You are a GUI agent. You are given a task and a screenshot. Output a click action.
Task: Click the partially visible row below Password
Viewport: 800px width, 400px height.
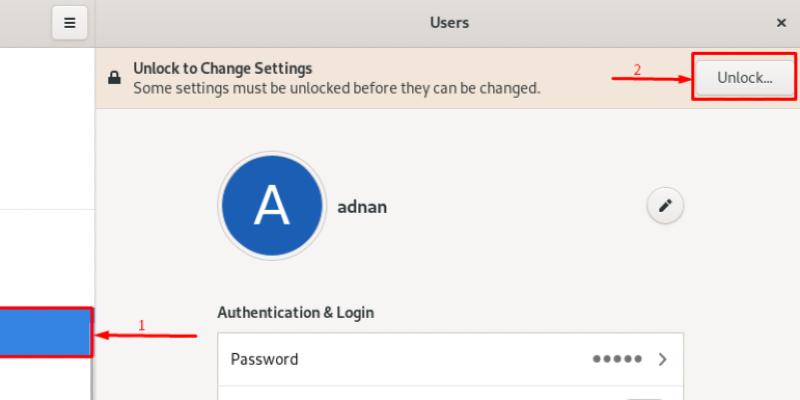coord(450,393)
